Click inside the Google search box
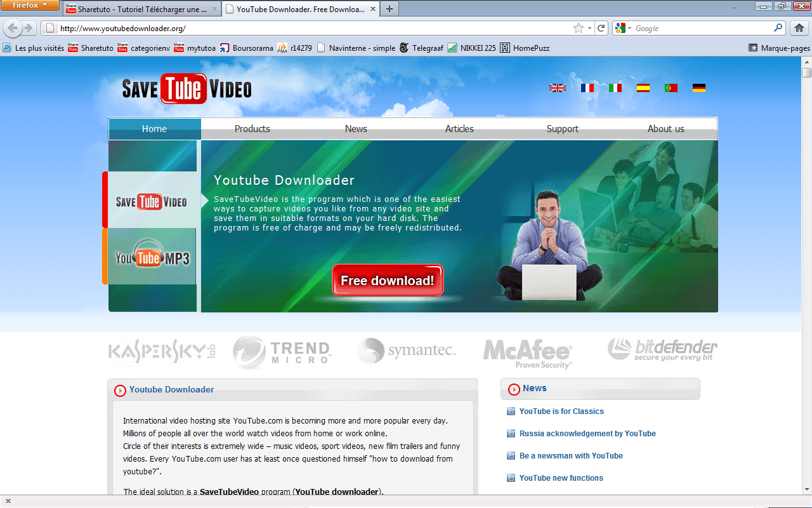Image resolution: width=812 pixels, height=508 pixels. pyautogui.click(x=703, y=28)
